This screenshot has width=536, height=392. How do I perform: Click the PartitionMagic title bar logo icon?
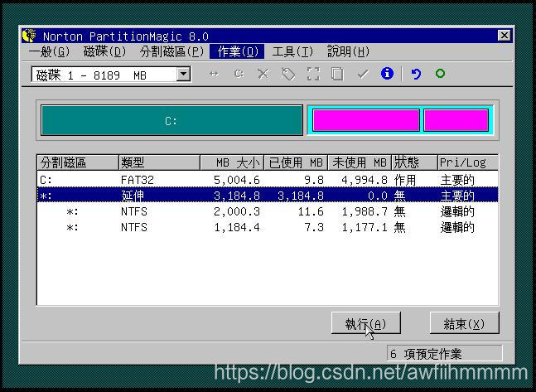(29, 36)
